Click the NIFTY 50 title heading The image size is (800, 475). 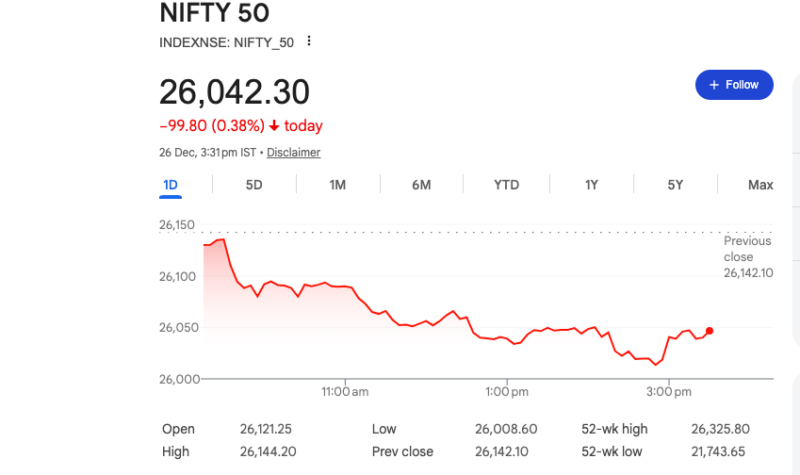[214, 13]
